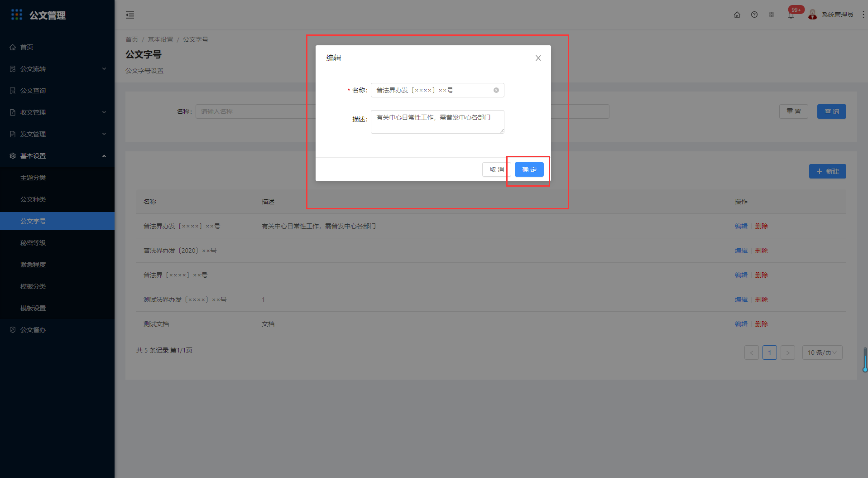The height and width of the screenshot is (478, 868).
Task: Select 模板分类 submenu item
Action: click(57, 286)
